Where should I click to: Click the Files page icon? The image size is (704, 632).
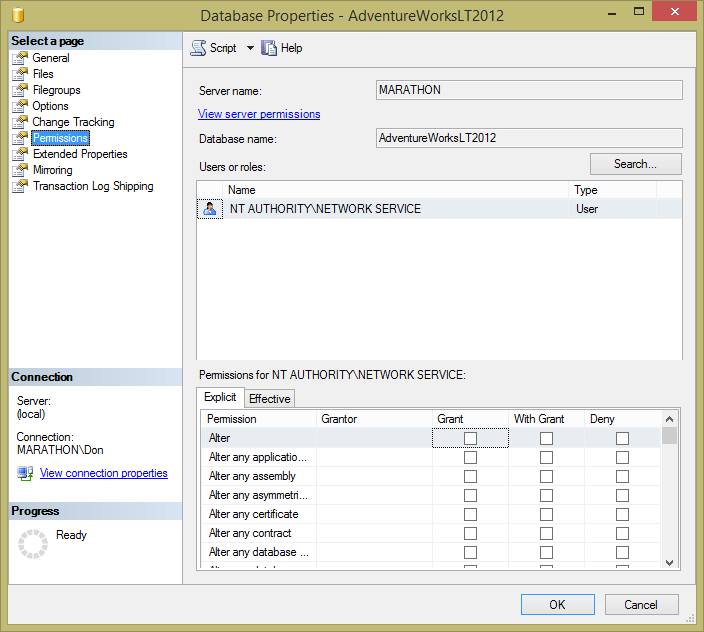click(x=20, y=74)
